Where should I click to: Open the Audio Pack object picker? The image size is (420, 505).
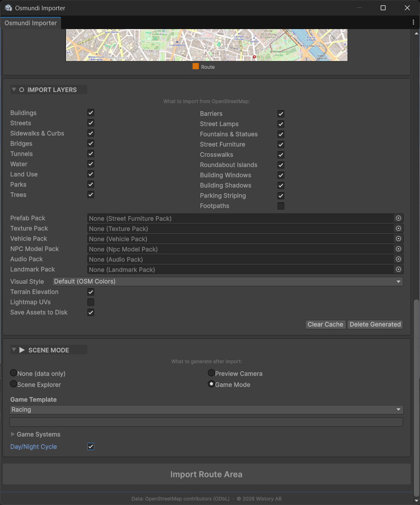[x=398, y=259]
